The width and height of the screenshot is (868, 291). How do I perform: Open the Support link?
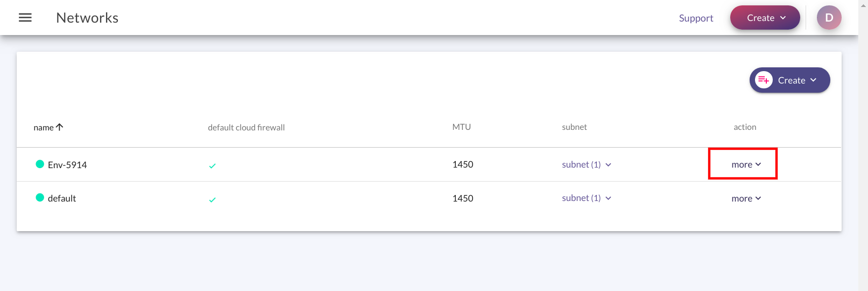696,18
